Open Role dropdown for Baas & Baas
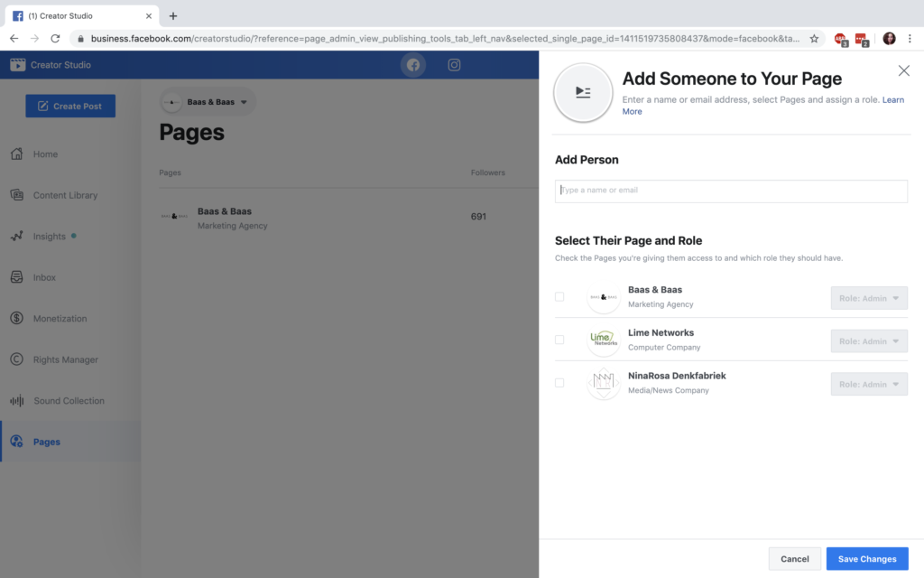The height and width of the screenshot is (578, 924). click(x=869, y=298)
